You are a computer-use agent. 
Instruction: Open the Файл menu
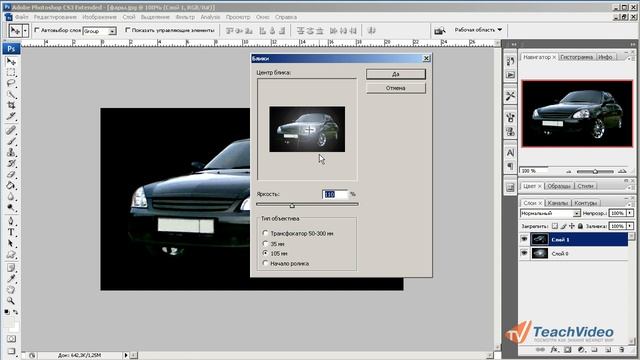22,17
